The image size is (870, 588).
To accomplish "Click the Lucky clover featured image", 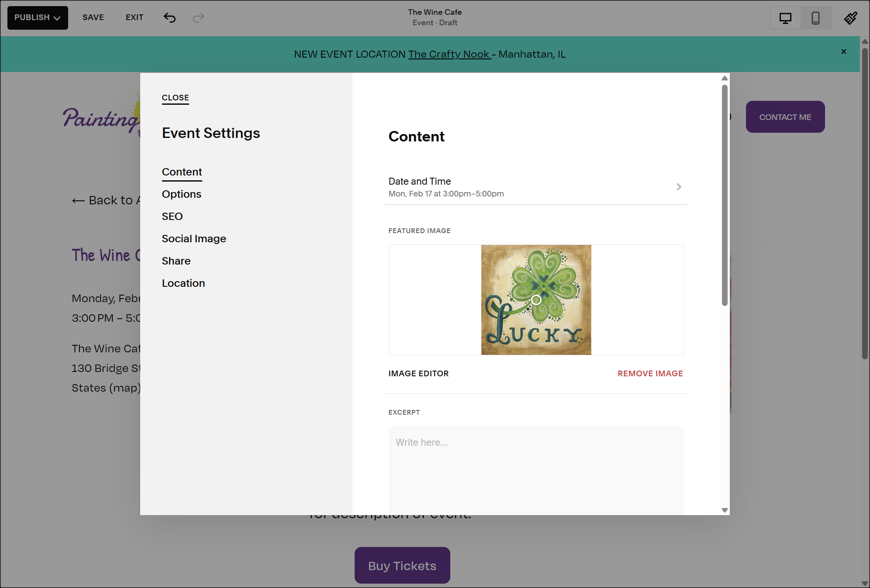I will click(536, 300).
